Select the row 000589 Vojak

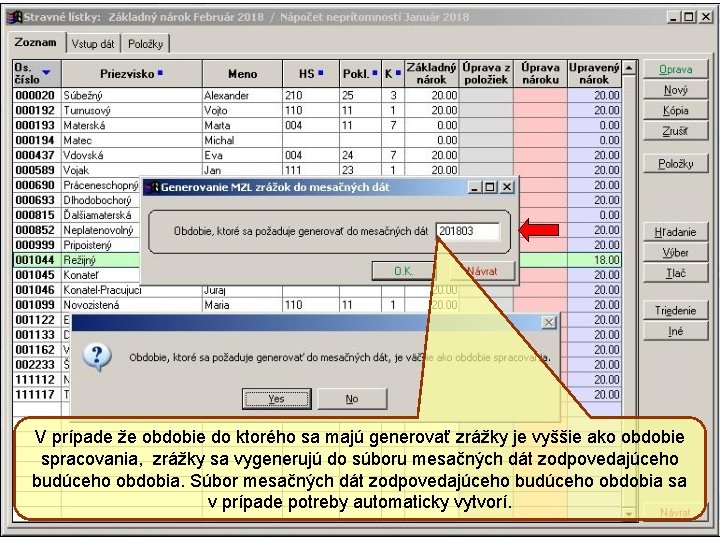coord(317,170)
